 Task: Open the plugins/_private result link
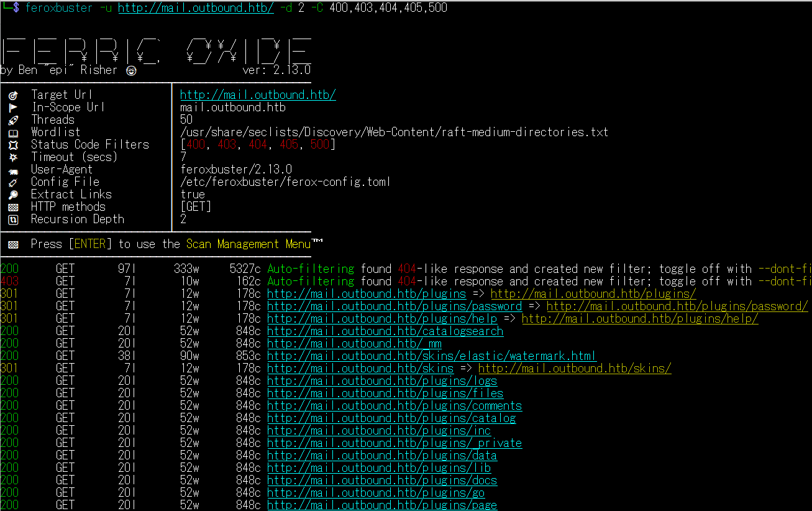(395, 443)
